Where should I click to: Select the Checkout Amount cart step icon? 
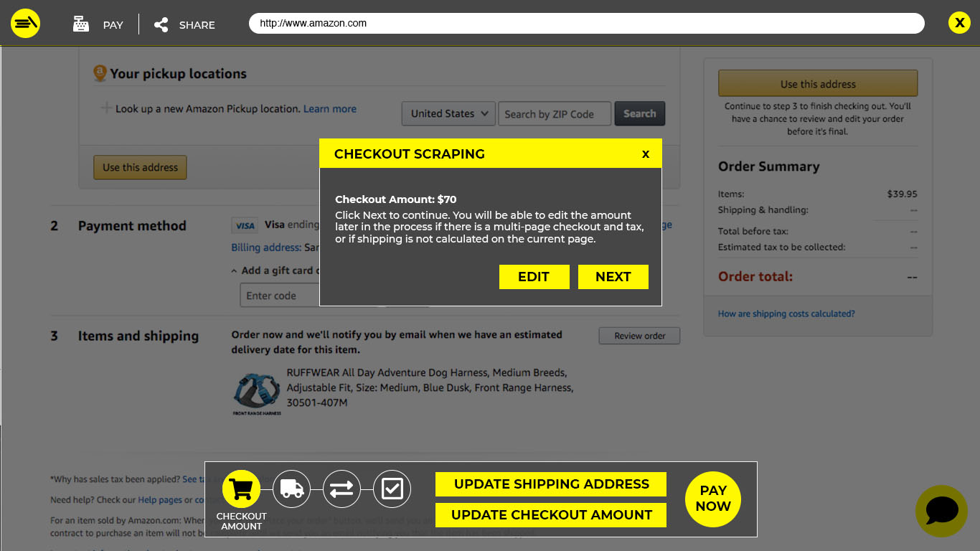point(241,489)
